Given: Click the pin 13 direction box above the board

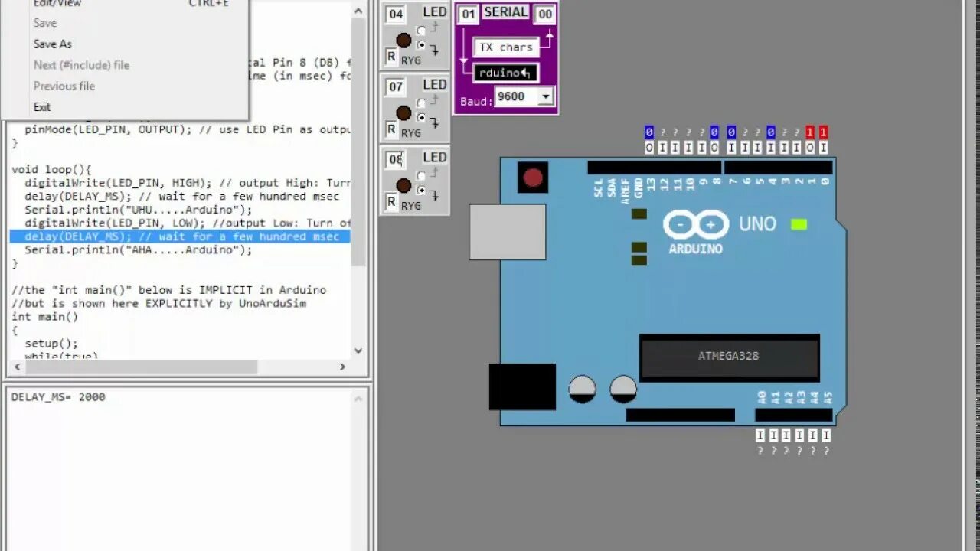Looking at the screenshot, I should pyautogui.click(x=649, y=148).
